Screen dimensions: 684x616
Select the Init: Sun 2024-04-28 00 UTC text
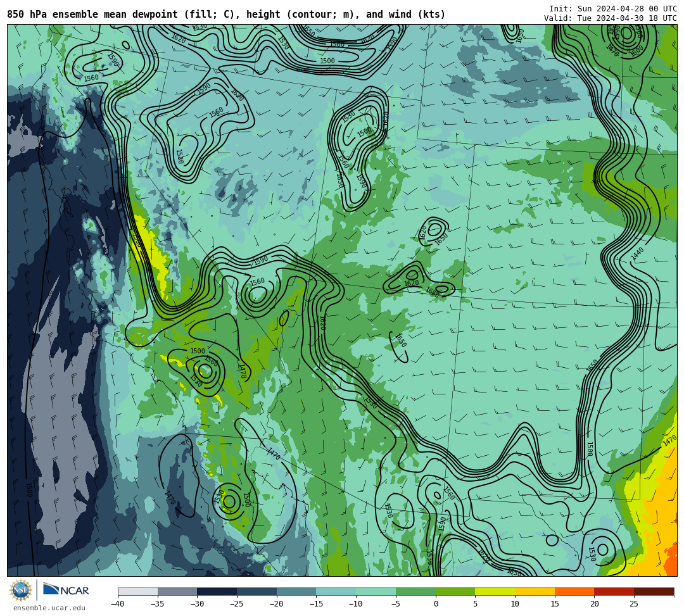[x=613, y=9]
